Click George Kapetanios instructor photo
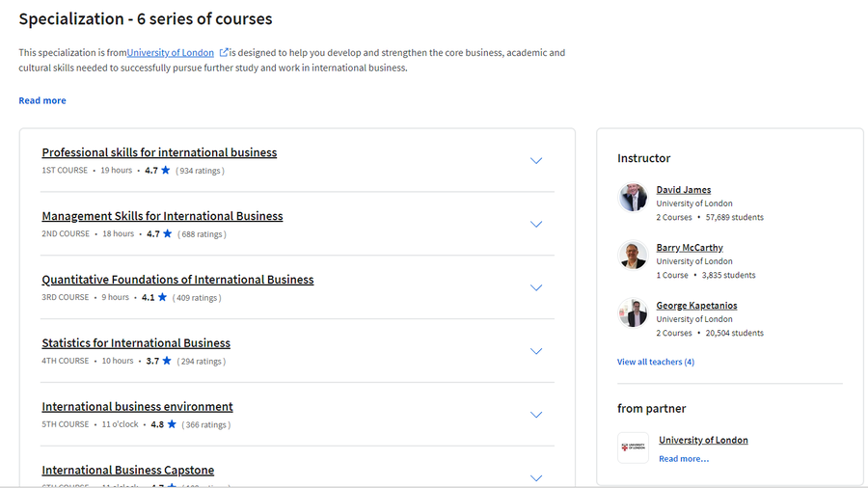868x488 pixels. 633,313
